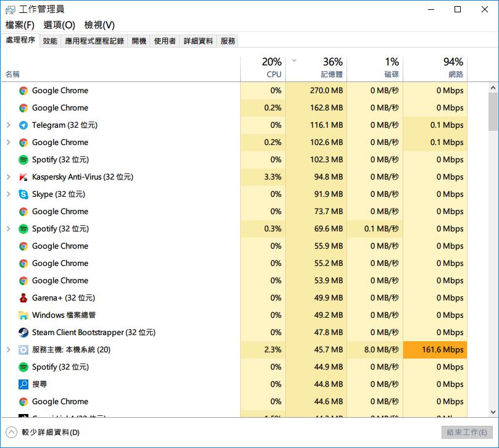Expand the Skype process group
Image resolution: width=499 pixels, height=448 pixels.
coord(9,194)
